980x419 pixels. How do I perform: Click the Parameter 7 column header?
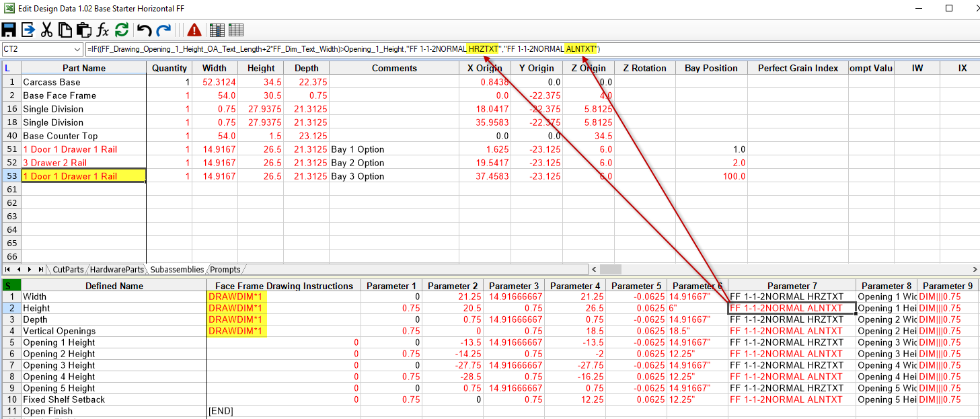pos(792,286)
